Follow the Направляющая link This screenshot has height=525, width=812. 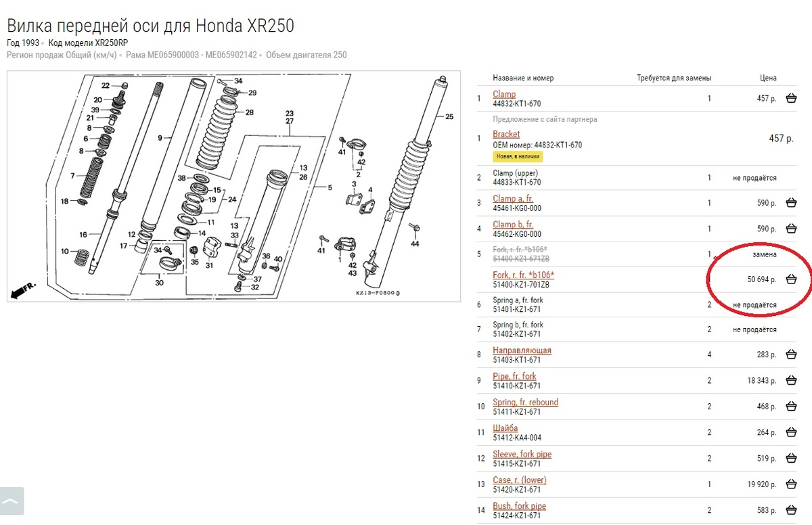522,350
